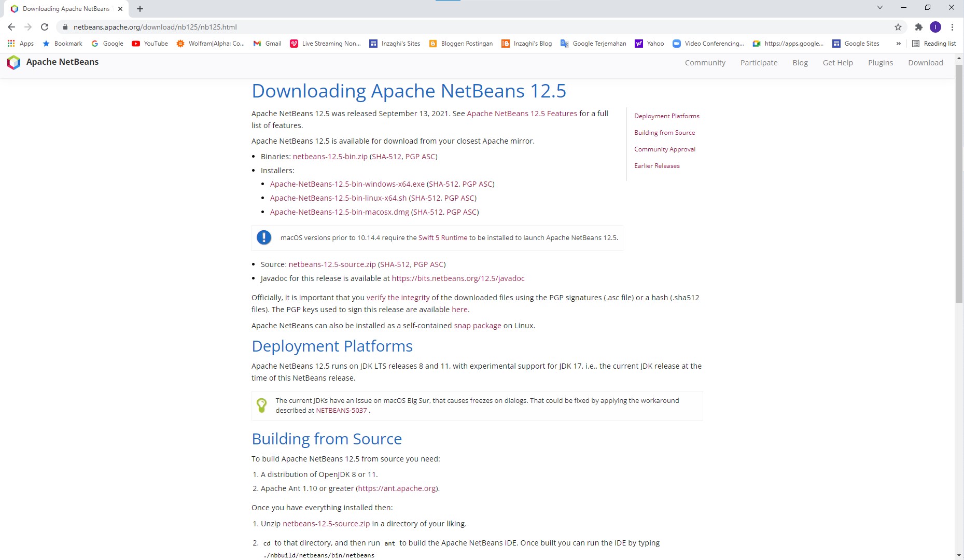The height and width of the screenshot is (560, 964).
Task: Download the netbeans-12.5-bin.zip binary
Action: tap(329, 156)
